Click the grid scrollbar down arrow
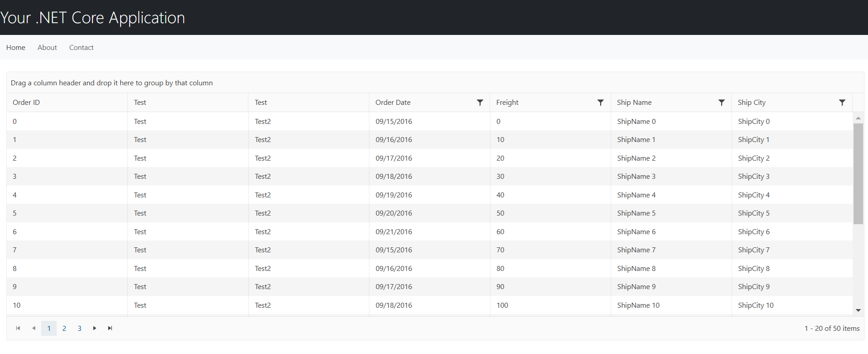Screen dimensions: 868x354 (858, 310)
